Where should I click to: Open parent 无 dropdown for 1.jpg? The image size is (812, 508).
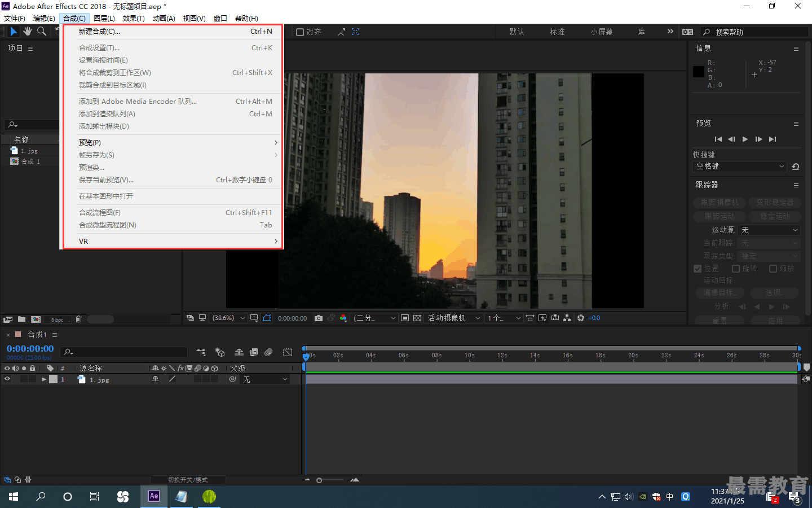tap(265, 379)
